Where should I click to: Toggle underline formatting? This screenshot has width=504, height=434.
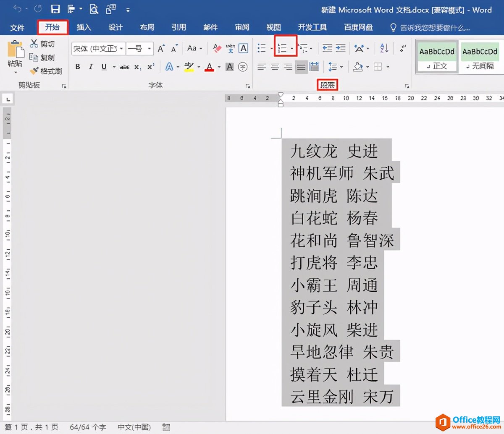104,67
